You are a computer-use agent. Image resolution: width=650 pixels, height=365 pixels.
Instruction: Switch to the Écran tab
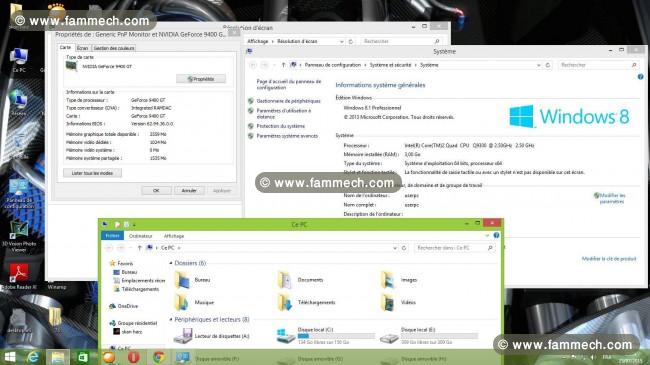coord(82,48)
